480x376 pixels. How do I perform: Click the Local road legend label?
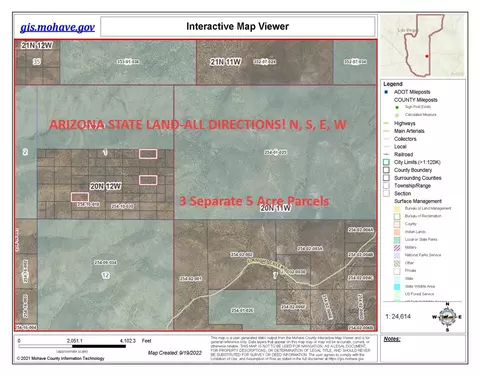point(400,147)
